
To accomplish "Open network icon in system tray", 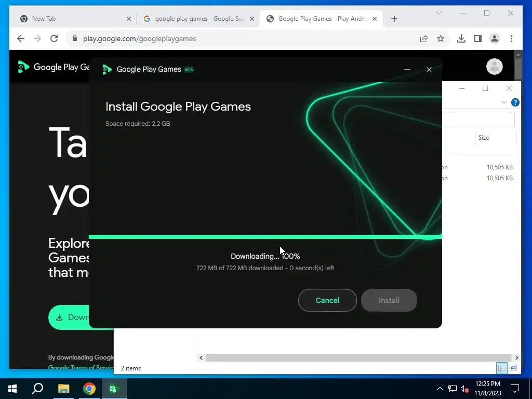I will click(453, 389).
